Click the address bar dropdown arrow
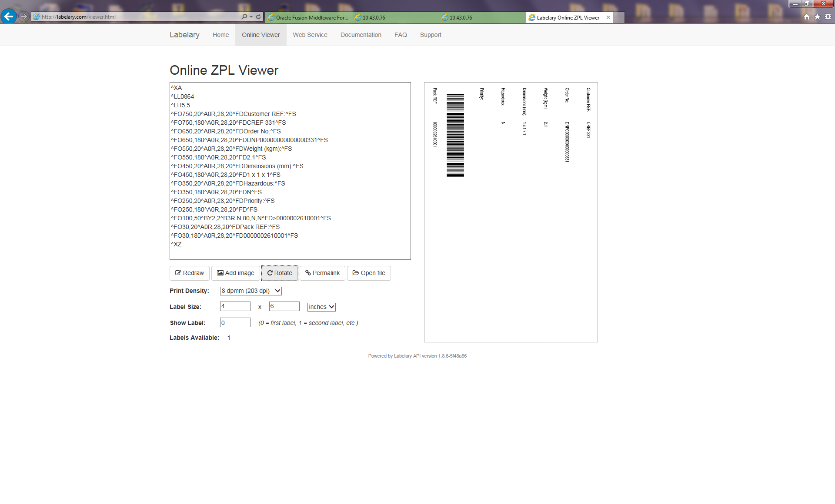835x504 pixels. pos(251,17)
